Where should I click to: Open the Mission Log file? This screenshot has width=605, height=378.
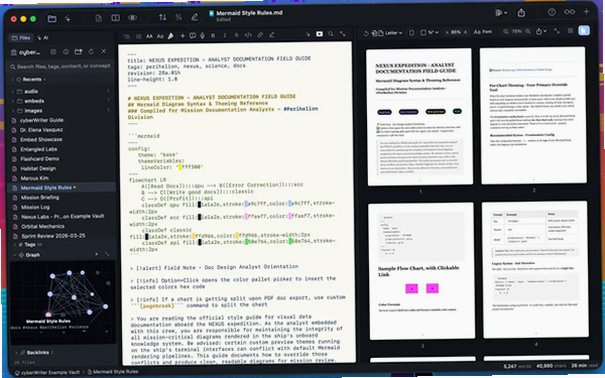(35, 207)
